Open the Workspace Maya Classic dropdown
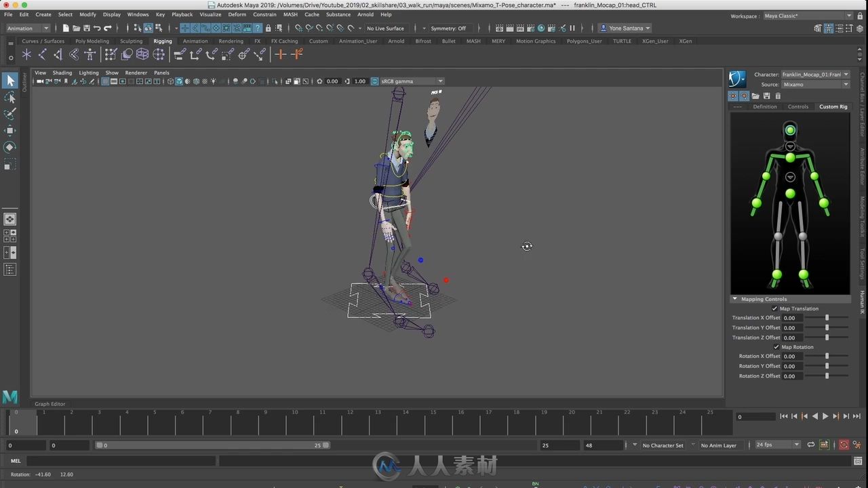 (808, 16)
